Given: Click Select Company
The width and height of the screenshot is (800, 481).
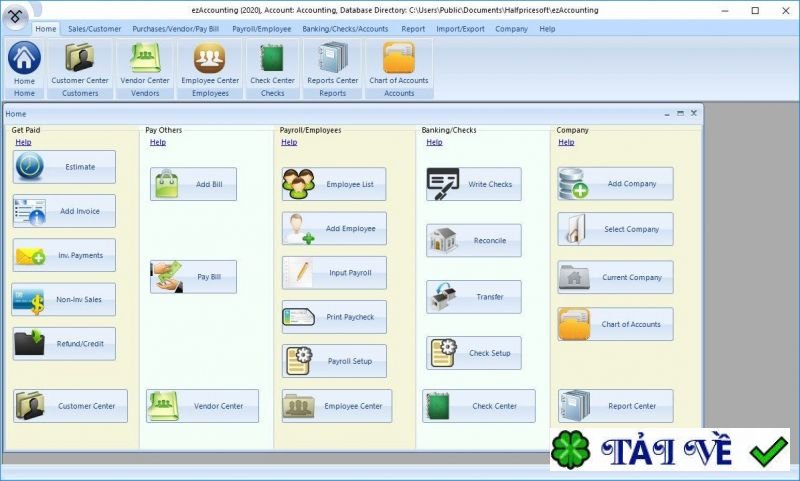Looking at the screenshot, I should coord(615,229).
